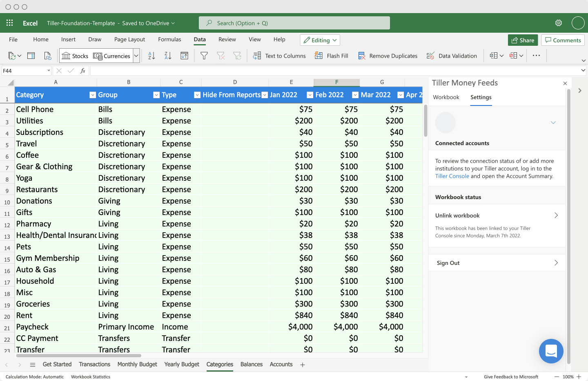Add a new sheet with plus icon

tap(303, 365)
